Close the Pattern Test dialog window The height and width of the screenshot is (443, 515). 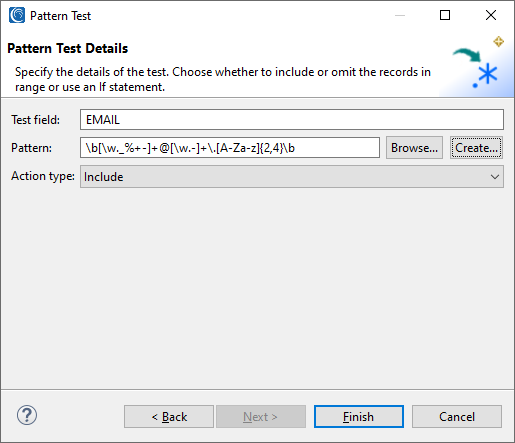tap(491, 15)
